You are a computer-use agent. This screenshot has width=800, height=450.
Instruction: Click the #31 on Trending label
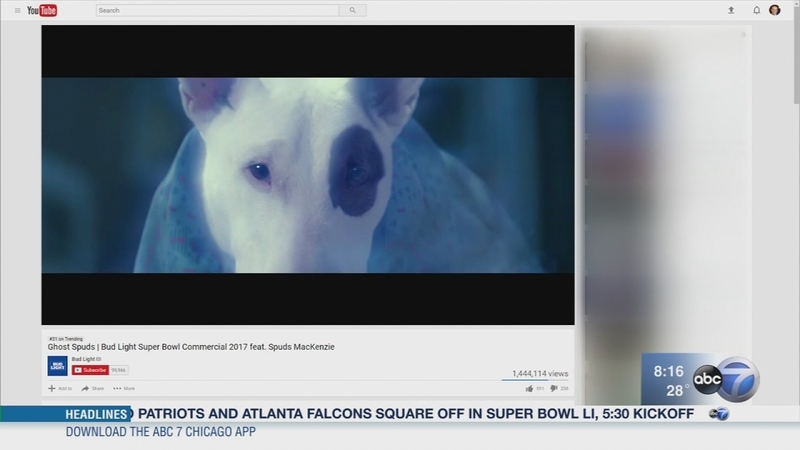tap(65, 339)
